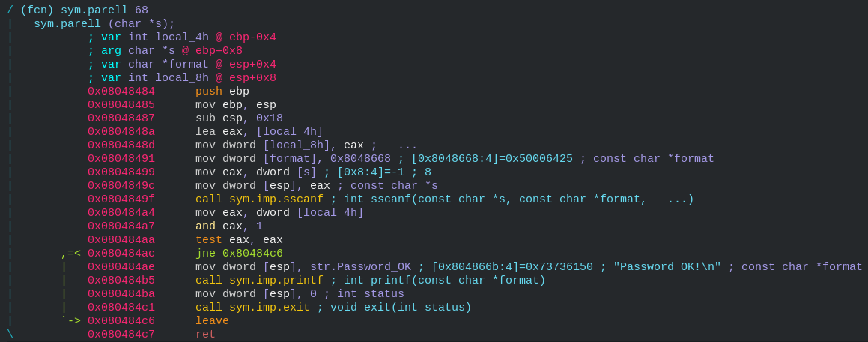Select the test eax, eax instruction

pos(239,239)
